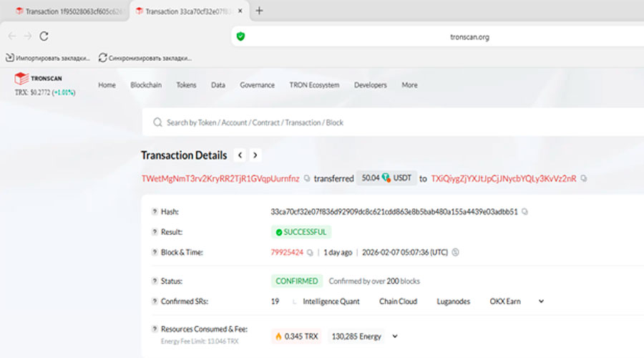Open sender address TWetMgNmT3rv2KryRR2TjR1GVqpUurnfnz
Screen dimensions: 644x358
tap(220, 178)
